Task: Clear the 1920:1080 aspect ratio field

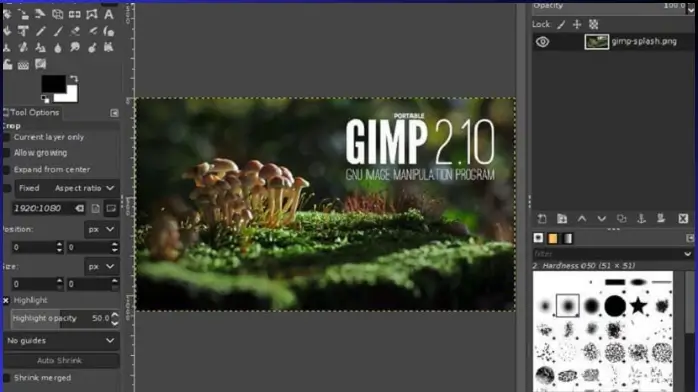Action: [x=79, y=208]
